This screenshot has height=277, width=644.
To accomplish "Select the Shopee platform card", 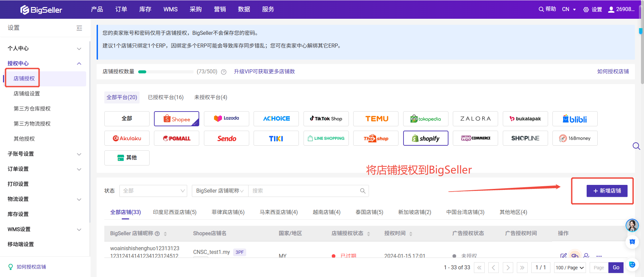I will (x=176, y=119).
